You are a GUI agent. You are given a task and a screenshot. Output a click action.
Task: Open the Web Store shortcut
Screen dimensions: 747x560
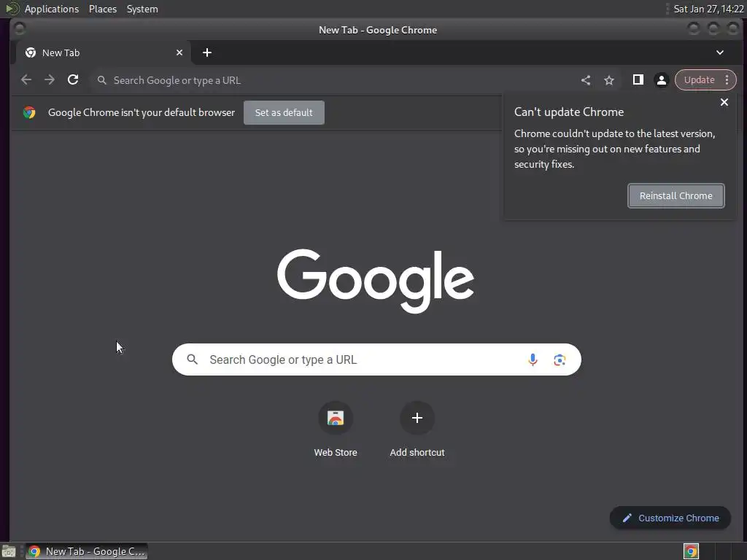tap(336, 429)
